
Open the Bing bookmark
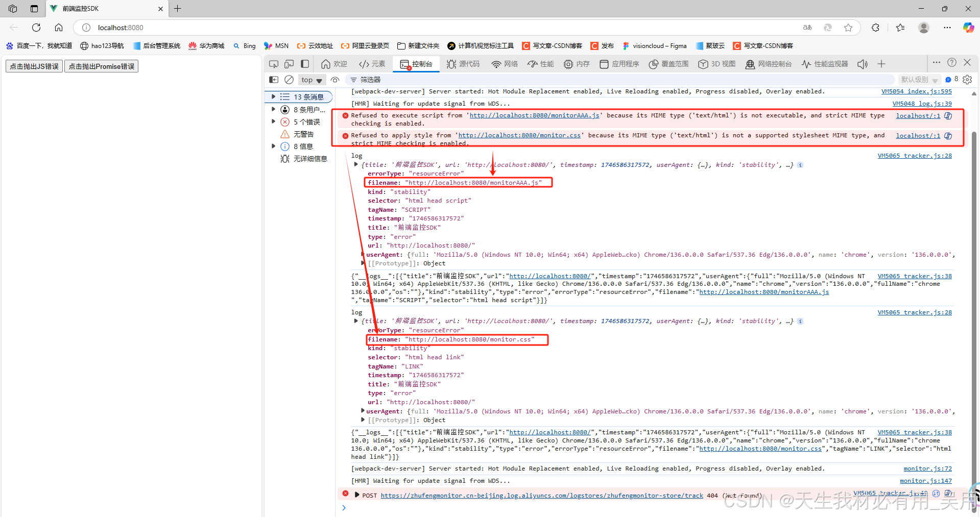pyautogui.click(x=245, y=46)
